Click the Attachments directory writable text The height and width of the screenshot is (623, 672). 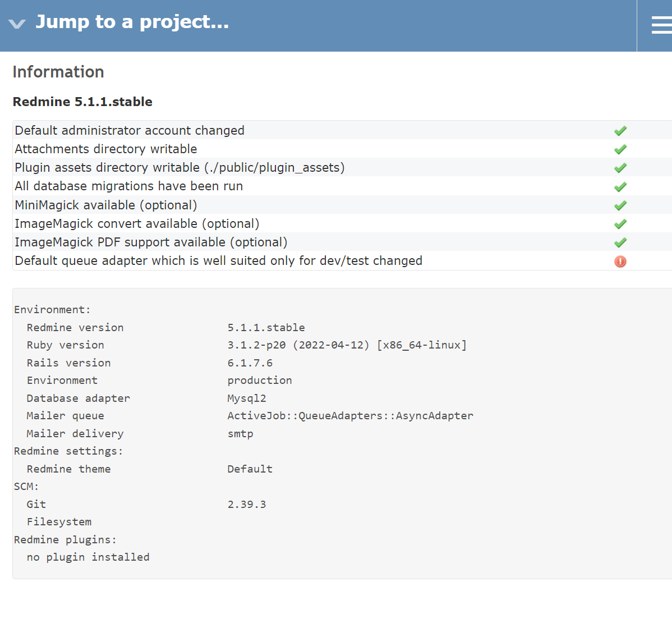106,149
